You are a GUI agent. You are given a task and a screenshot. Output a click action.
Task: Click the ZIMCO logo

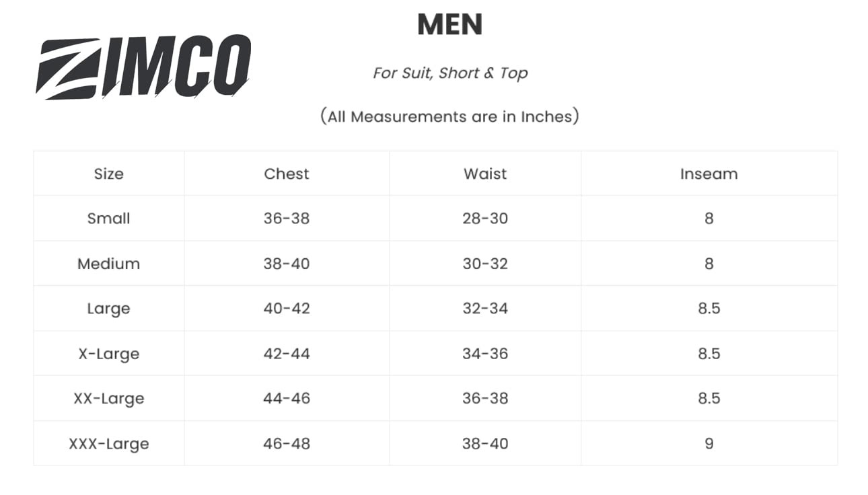click(143, 67)
